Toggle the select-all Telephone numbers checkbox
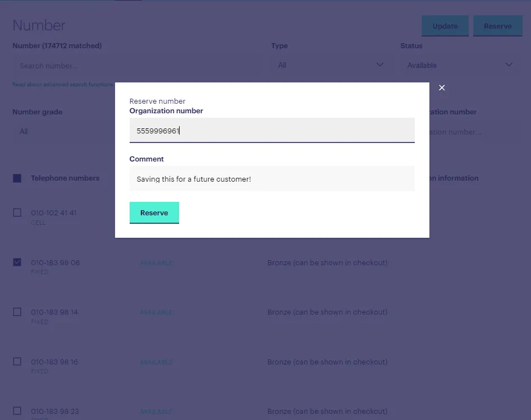531x420 pixels. tap(17, 178)
